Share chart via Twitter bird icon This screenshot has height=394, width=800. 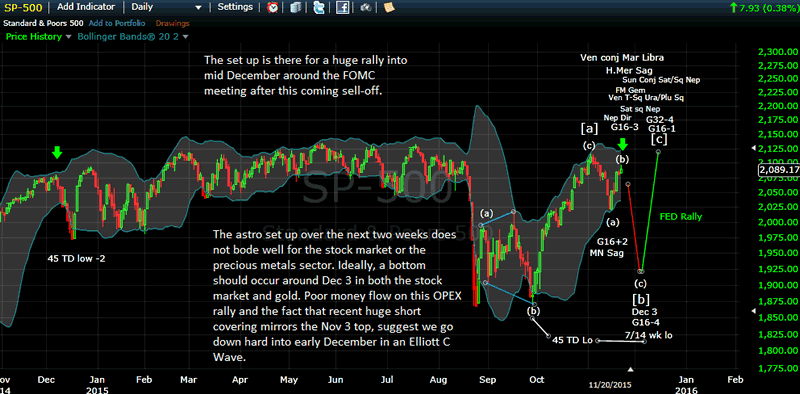pyautogui.click(x=319, y=8)
